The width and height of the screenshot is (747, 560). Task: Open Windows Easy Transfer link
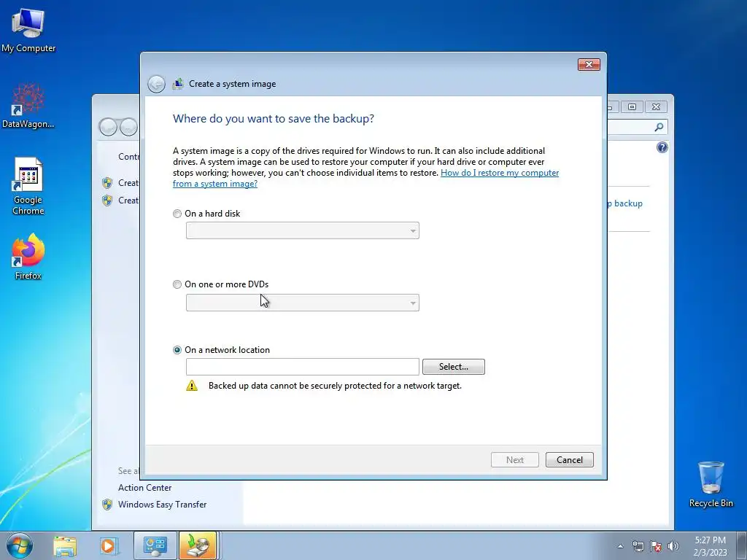point(163,505)
